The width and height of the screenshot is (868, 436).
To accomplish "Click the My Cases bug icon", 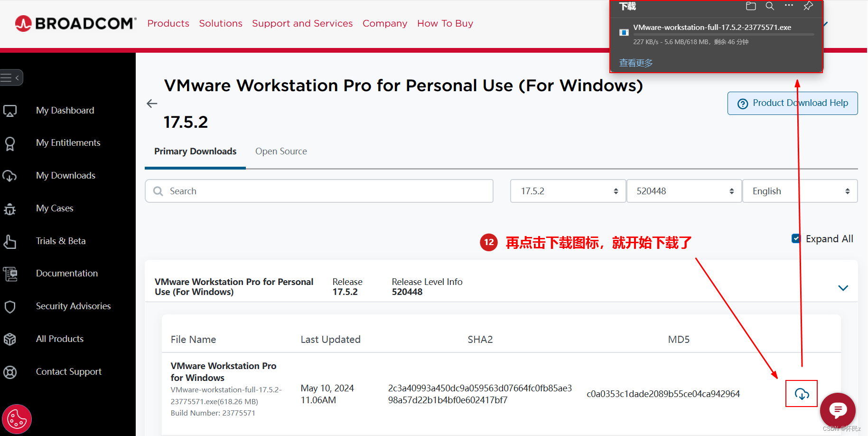I will coord(10,209).
